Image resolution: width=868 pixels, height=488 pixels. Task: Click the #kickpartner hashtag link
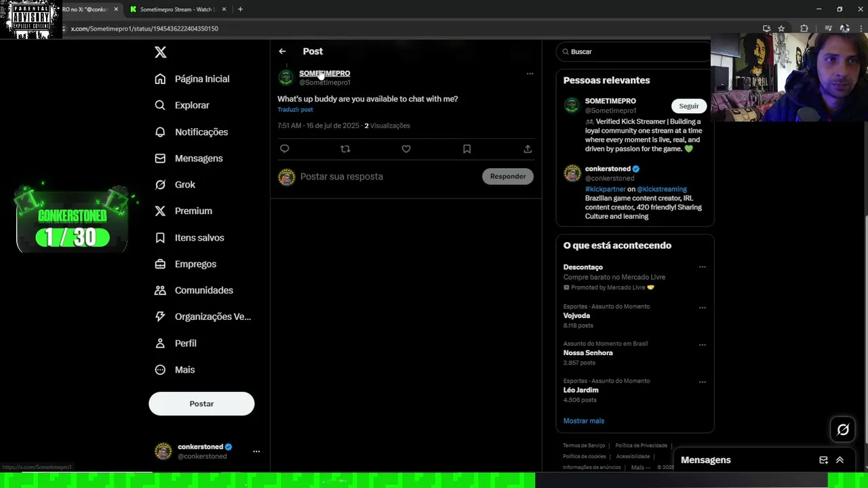[605, 189]
